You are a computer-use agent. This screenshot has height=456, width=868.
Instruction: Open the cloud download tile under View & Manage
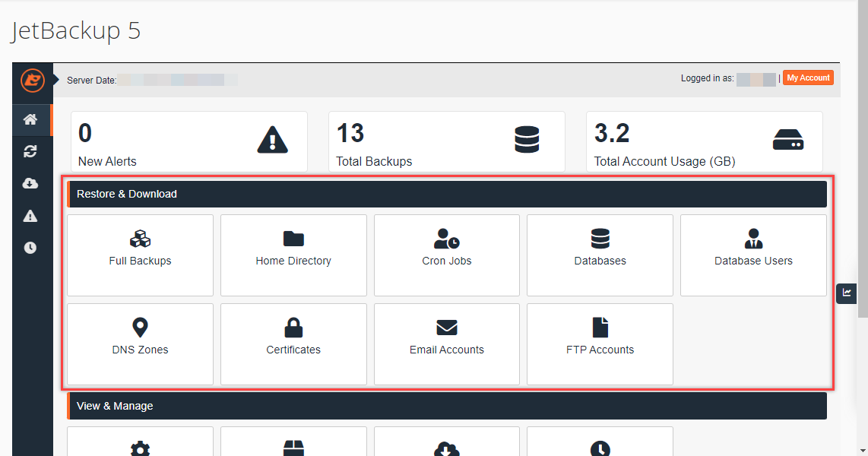point(447,441)
